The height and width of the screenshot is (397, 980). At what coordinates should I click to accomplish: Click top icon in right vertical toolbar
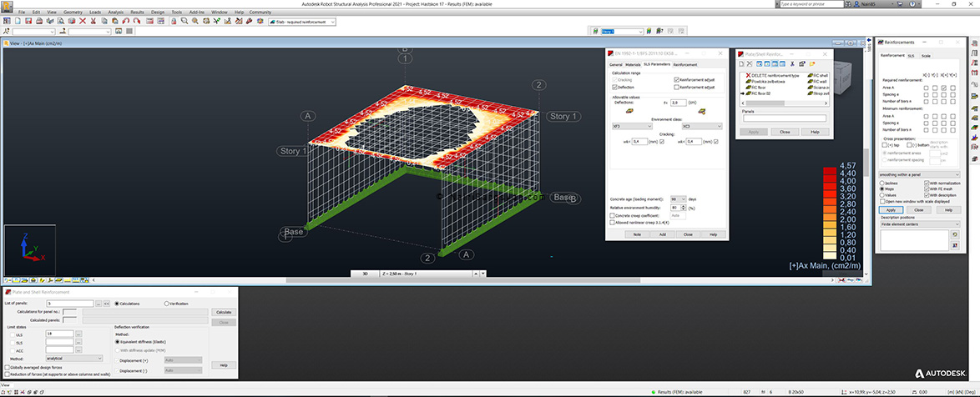pos(975,43)
